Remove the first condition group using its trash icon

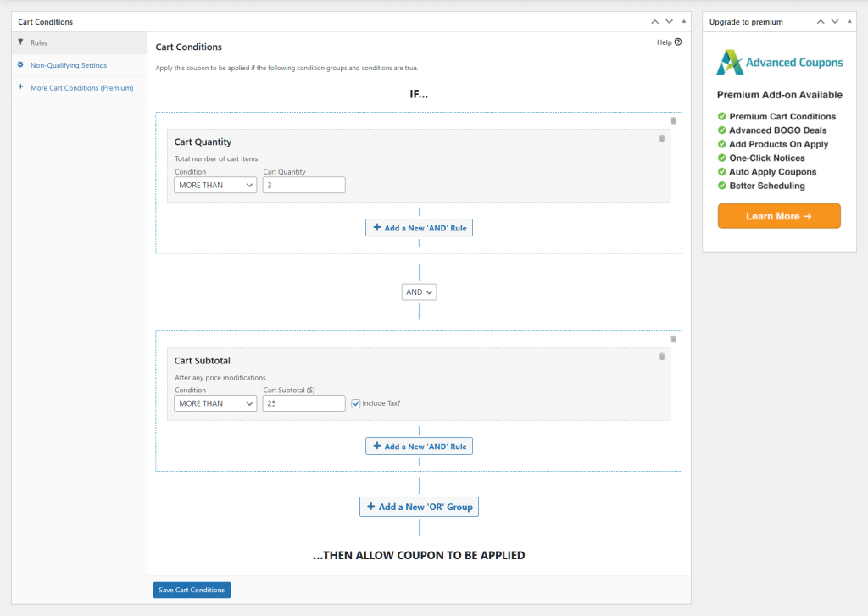point(674,120)
